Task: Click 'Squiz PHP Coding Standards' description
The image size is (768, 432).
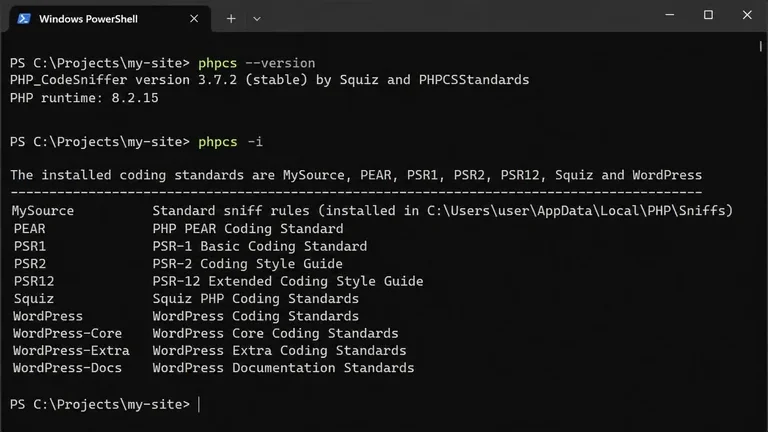Action: point(256,299)
